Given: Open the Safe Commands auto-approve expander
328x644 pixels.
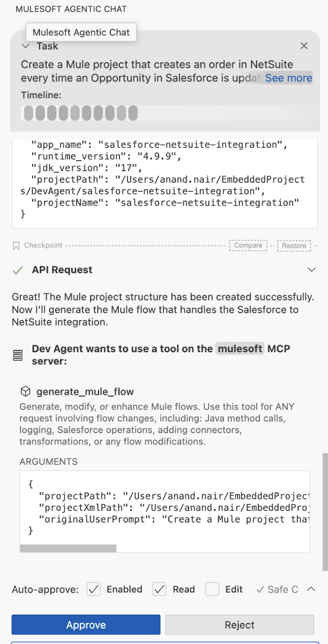Looking at the screenshot, I should coord(311,589).
